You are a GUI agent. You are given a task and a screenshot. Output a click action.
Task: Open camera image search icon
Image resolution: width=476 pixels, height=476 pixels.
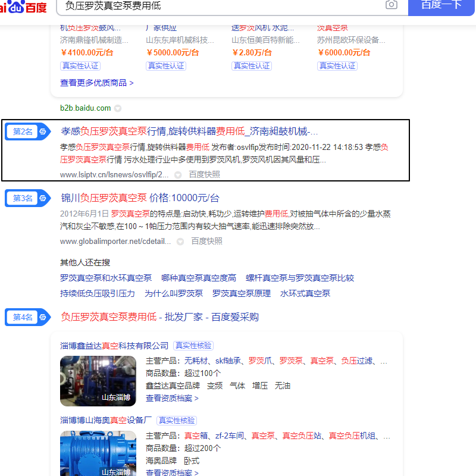pyautogui.click(x=392, y=5)
